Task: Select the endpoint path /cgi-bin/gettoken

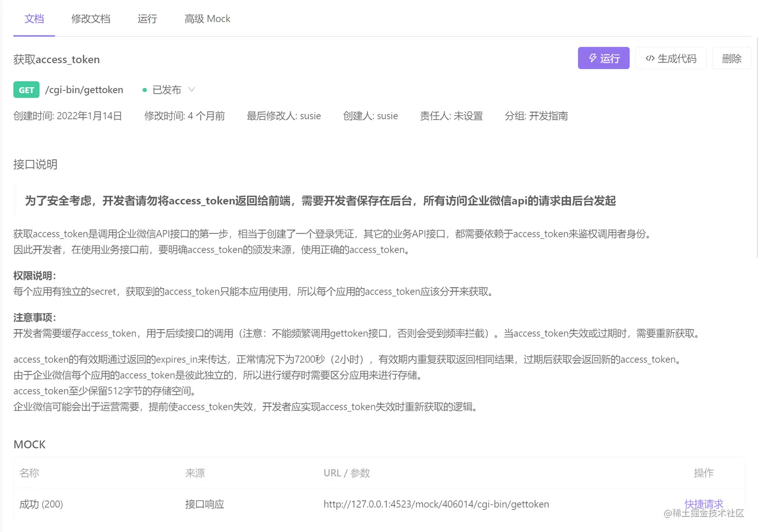Action: [84, 90]
